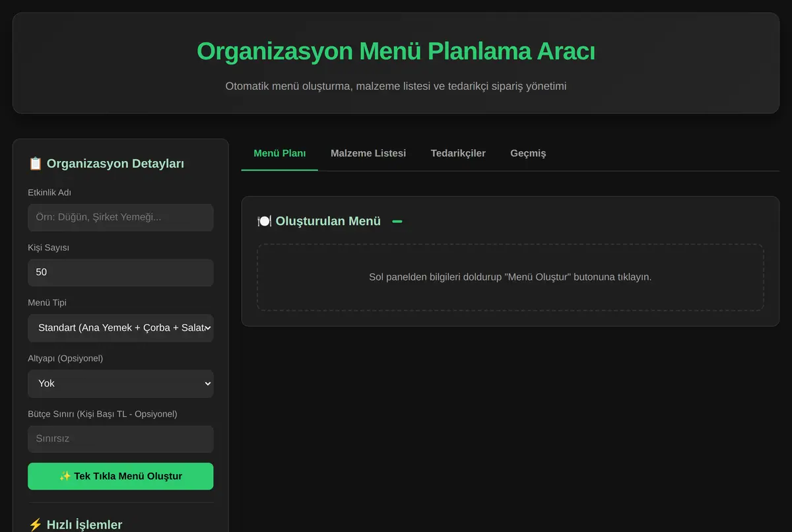Click the clipboard icon beside Organizasyon Detayları
The height and width of the screenshot is (532, 792).
[x=36, y=164]
